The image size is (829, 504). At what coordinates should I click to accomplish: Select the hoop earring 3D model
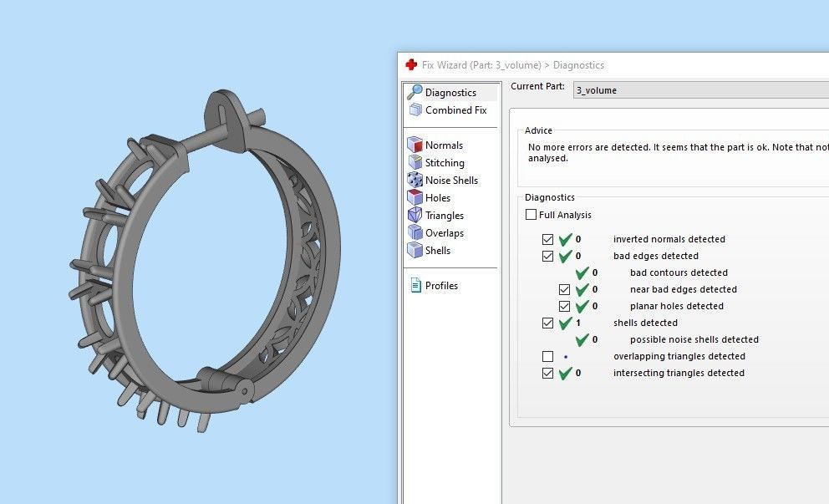tap(205, 261)
